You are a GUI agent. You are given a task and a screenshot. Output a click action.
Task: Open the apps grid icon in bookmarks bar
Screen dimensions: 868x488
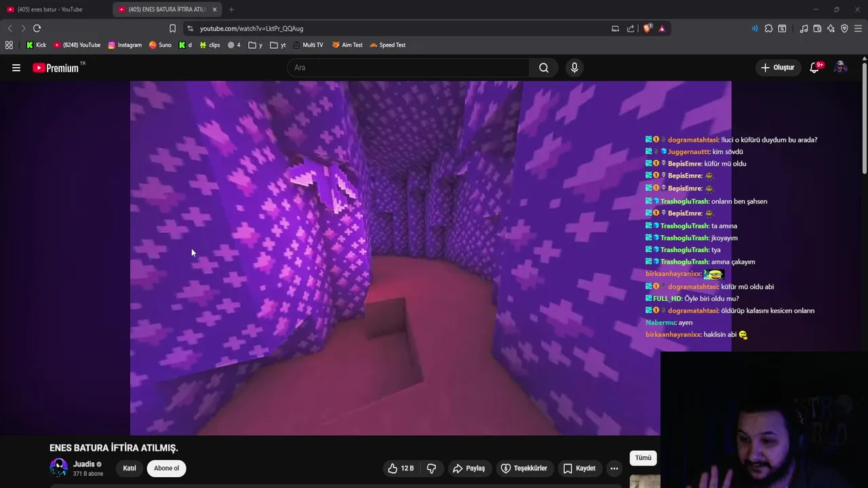click(x=9, y=45)
